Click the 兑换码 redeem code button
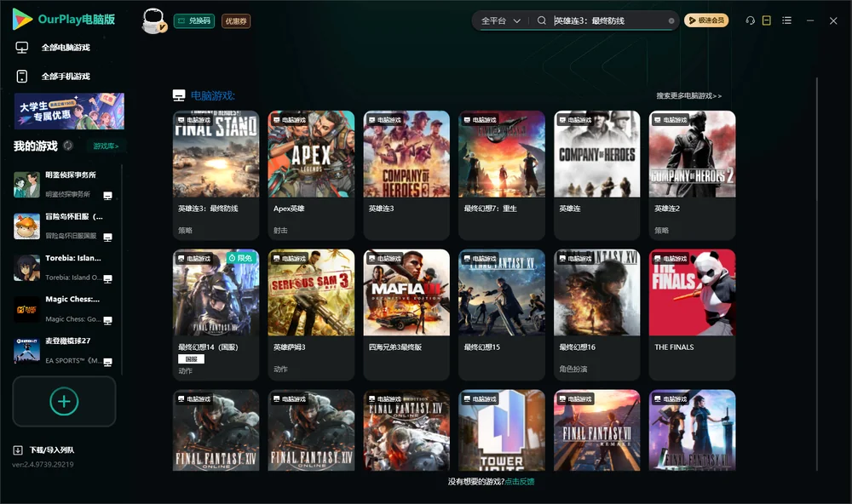Image resolution: width=852 pixels, height=504 pixels. [194, 21]
